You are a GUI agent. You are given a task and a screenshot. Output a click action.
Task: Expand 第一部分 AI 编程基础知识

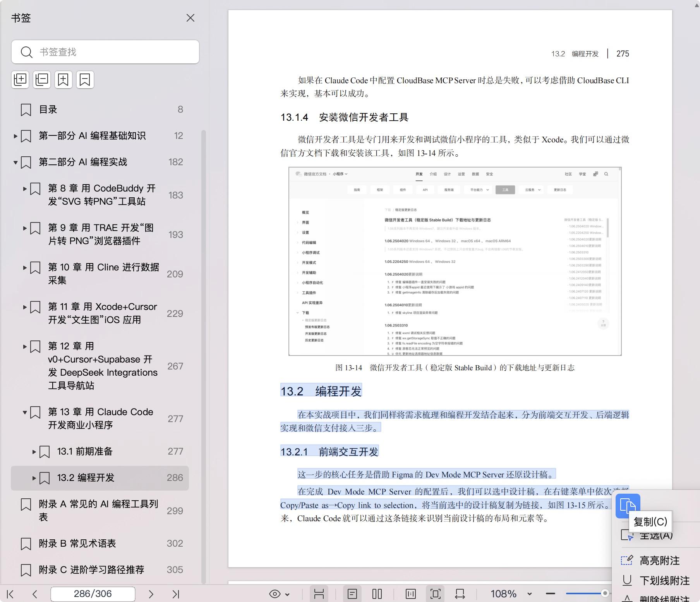(x=15, y=136)
